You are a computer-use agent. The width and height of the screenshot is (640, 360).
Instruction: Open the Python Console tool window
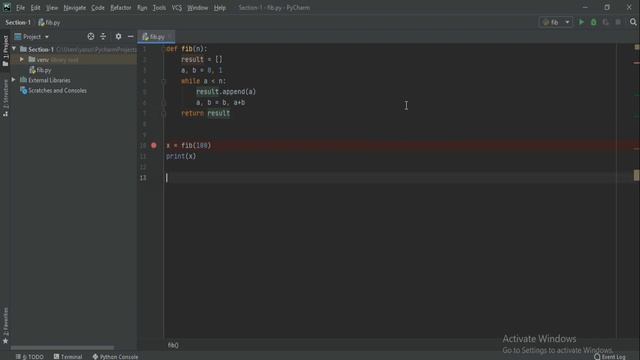(115, 357)
